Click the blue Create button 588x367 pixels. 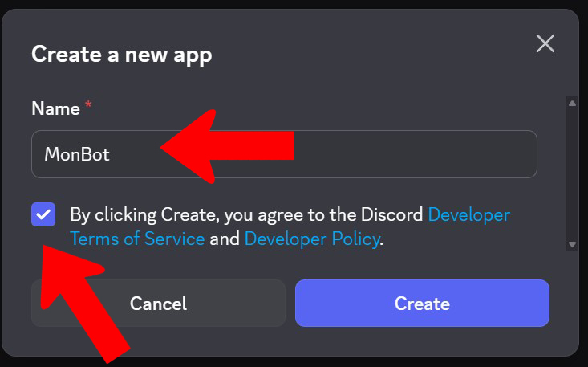pyautogui.click(x=422, y=304)
